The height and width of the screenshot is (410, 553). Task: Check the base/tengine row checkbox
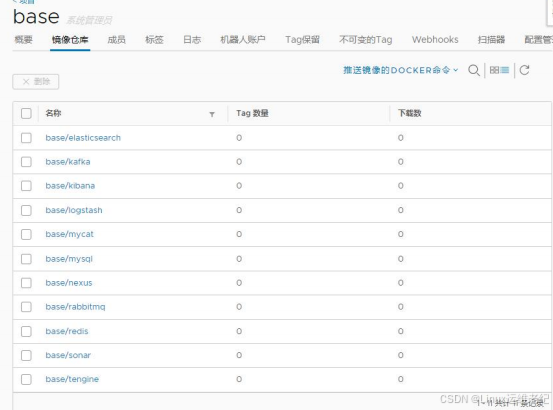(x=26, y=379)
